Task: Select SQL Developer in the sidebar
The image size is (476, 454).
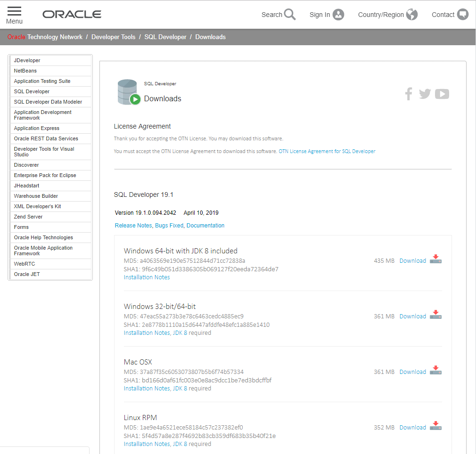Action: pos(51,91)
